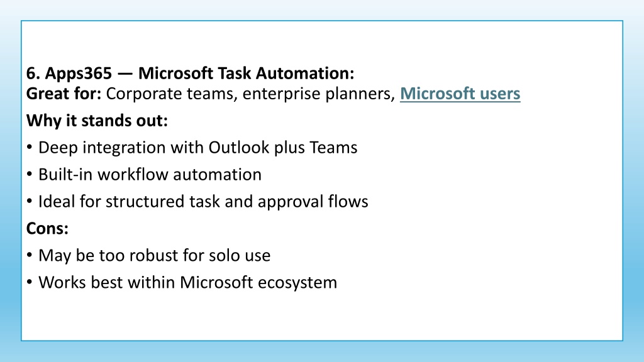Click the word 'Teams' ending the first bullet
Screen dimensions: 644x362
tap(333, 147)
